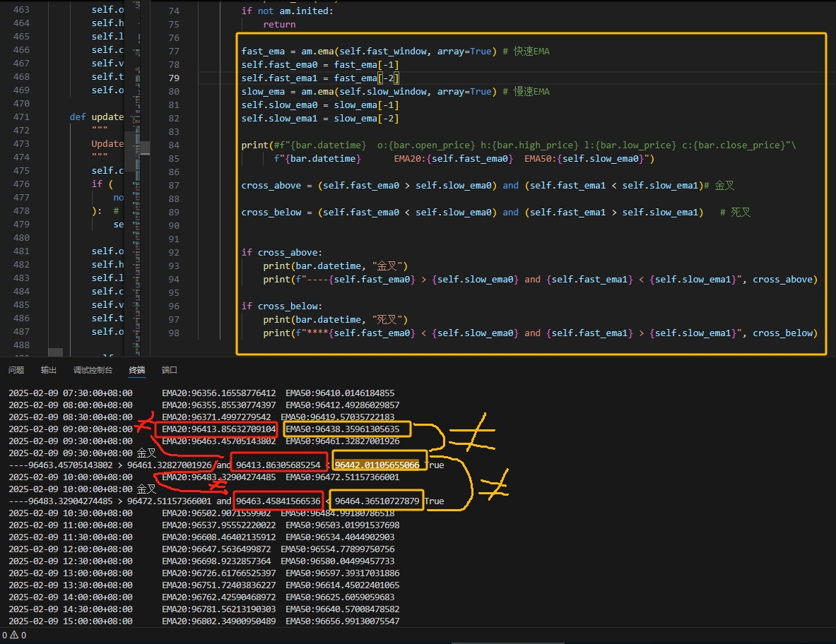This screenshot has width=836, height=644.
Task: Select the 调试控制台 panel tab
Action: tap(93, 370)
